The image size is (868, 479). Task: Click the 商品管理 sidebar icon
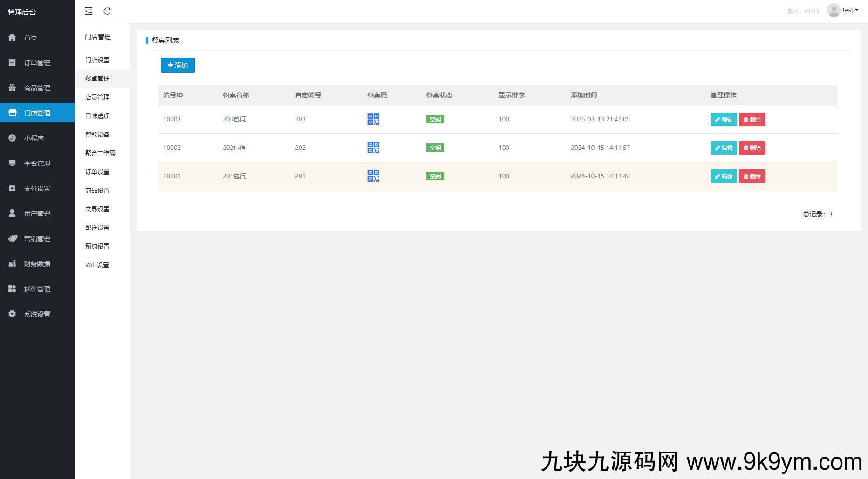pos(12,88)
